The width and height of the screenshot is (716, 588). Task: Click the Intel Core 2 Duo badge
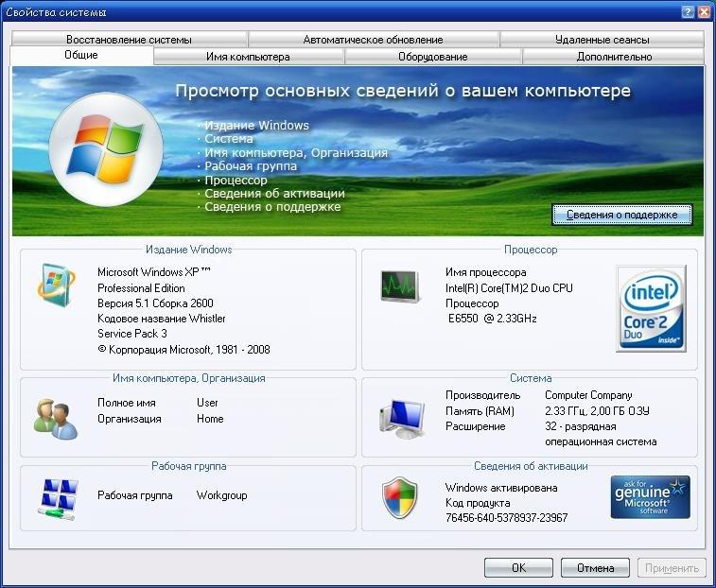click(x=651, y=308)
